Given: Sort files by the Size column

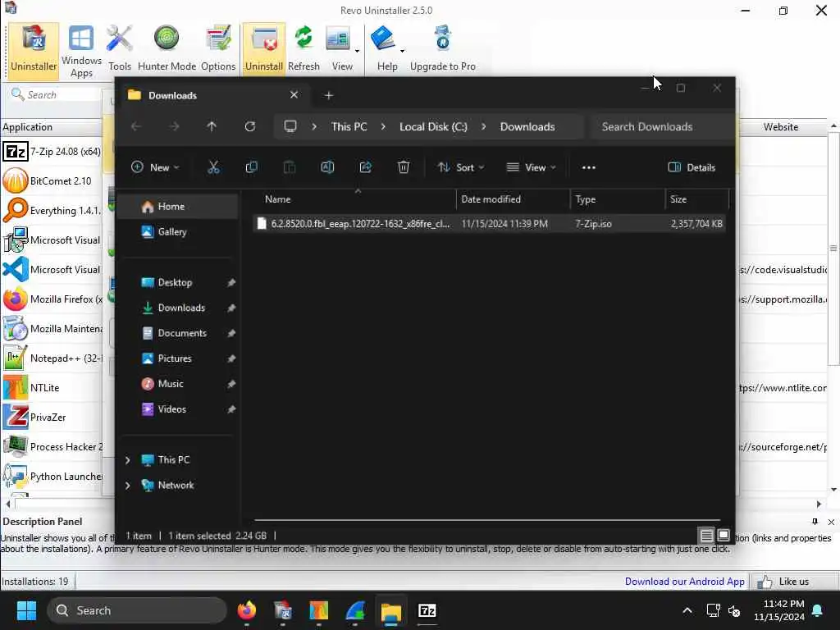Looking at the screenshot, I should 696,199.
